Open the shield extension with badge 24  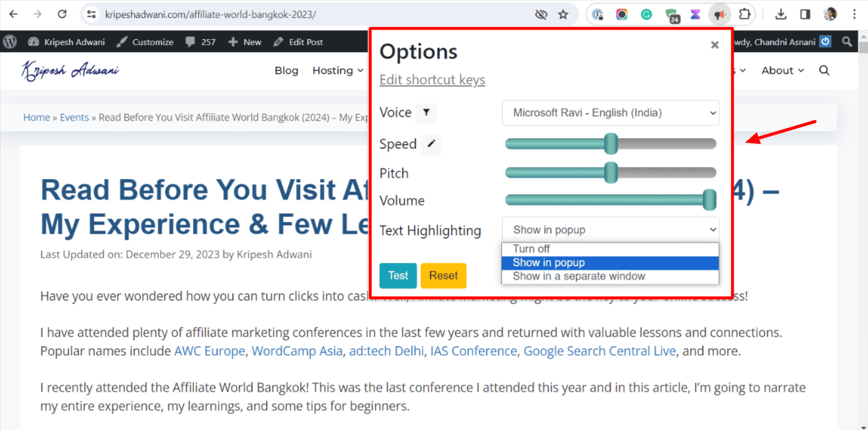tap(671, 15)
